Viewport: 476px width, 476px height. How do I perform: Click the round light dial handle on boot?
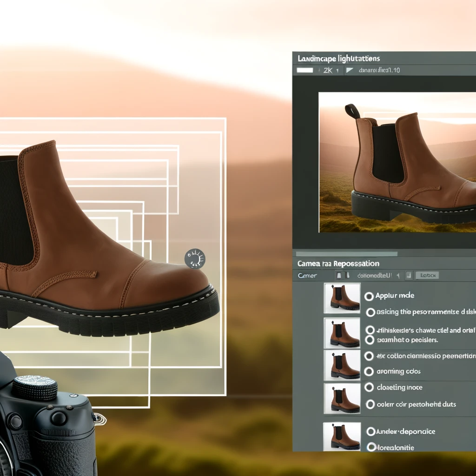pyautogui.click(x=195, y=258)
